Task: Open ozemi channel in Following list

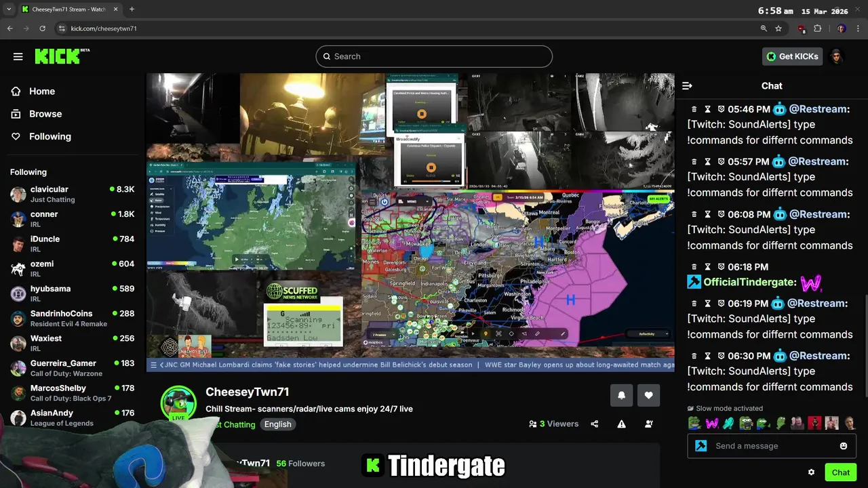Action: (72, 268)
